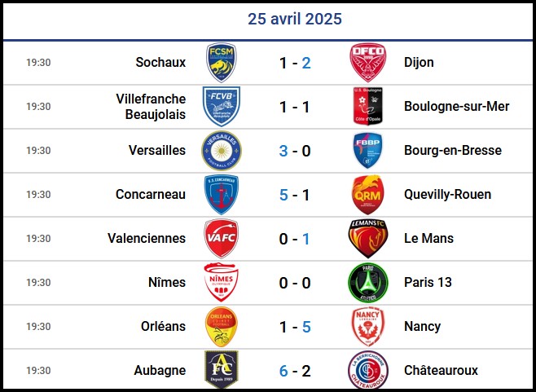The width and height of the screenshot is (536, 392).
Task: Click the Châteauroux team name
Action: [441, 370]
